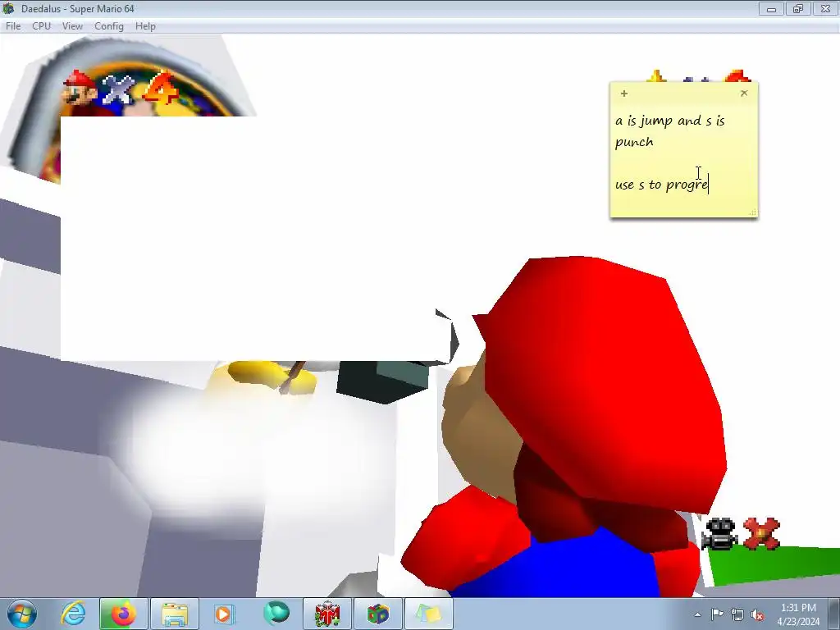Click the in-game camera icon
This screenshot has height=630, width=840.
click(719, 533)
